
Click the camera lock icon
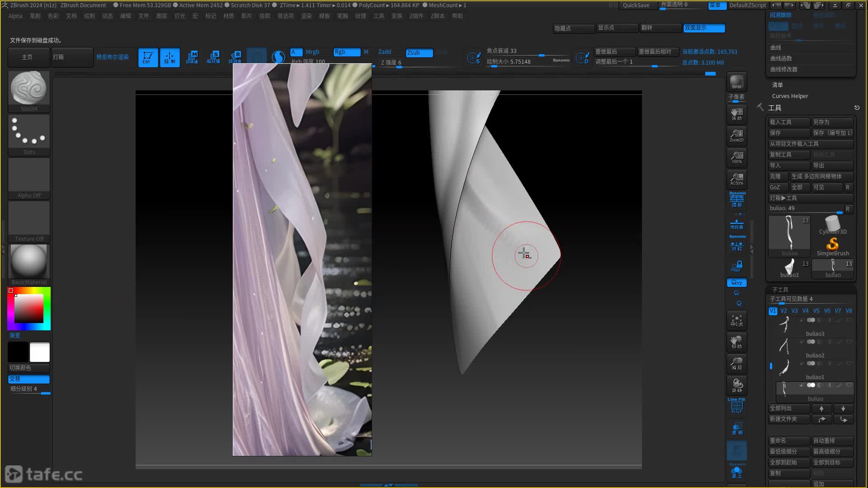click(736, 266)
